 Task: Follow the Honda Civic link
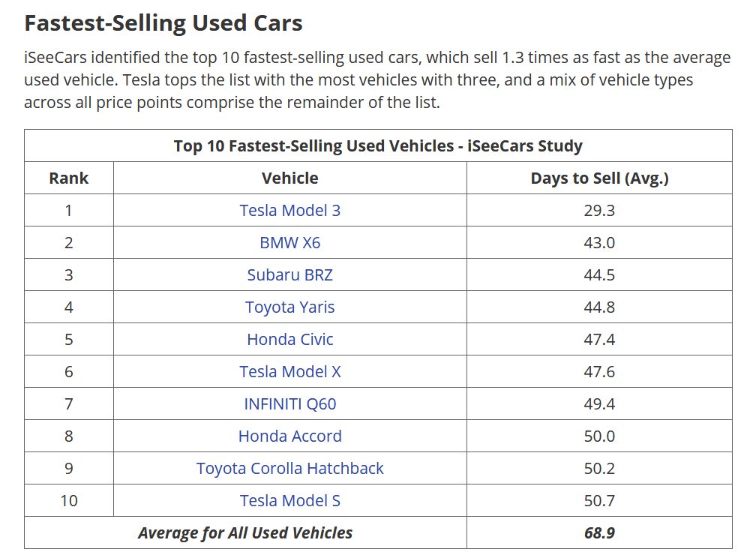(x=289, y=340)
